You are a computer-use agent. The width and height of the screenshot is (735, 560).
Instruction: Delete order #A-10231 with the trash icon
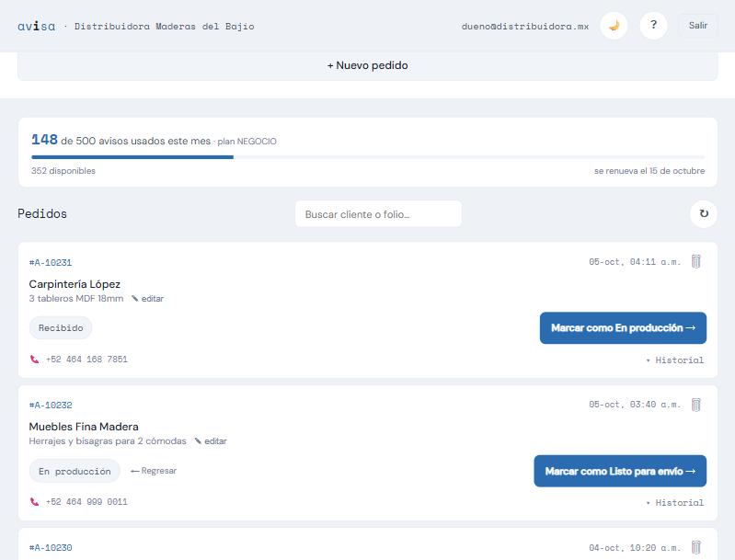696,261
